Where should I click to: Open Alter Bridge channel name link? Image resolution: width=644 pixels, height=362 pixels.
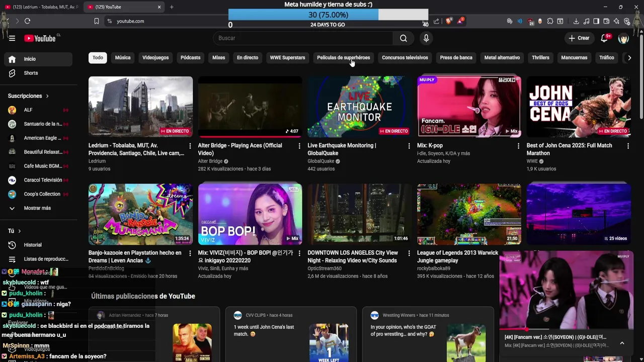click(x=210, y=161)
